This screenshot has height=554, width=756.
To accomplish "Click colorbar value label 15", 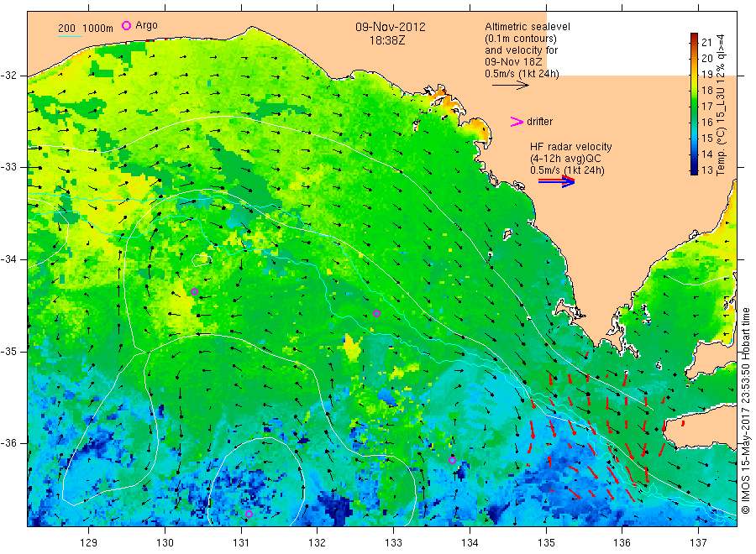I will point(706,138).
